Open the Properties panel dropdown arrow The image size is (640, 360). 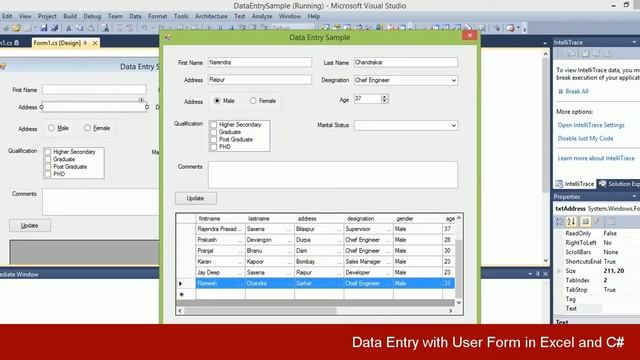tap(634, 196)
